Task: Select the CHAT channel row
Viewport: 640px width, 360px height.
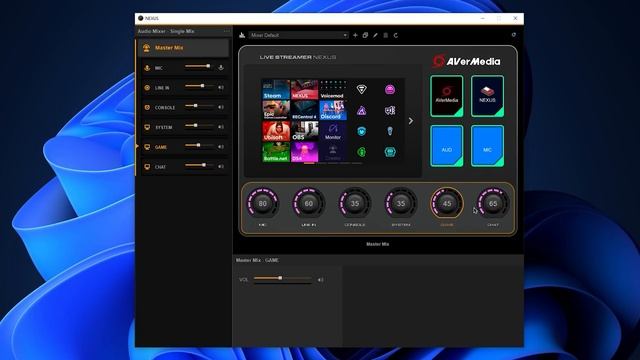Action: (184, 167)
